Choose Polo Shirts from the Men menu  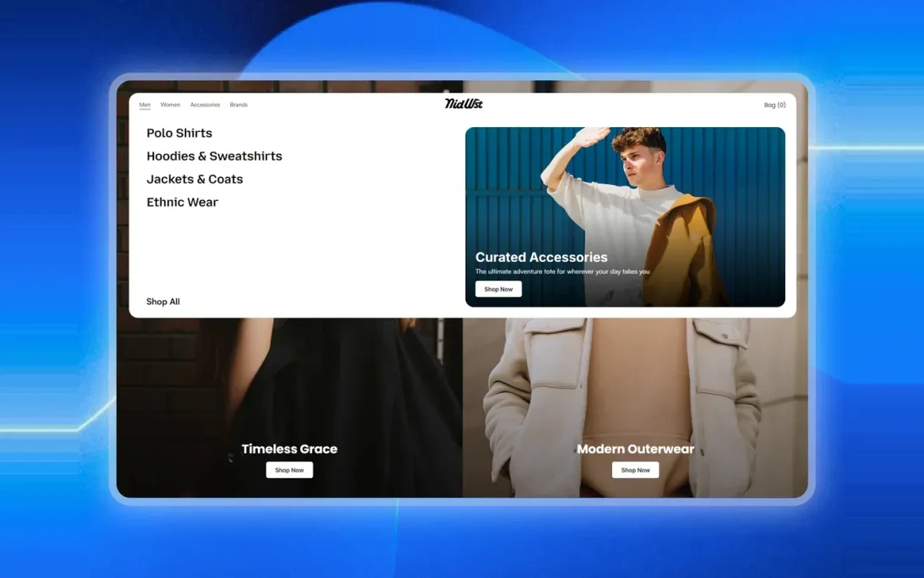(179, 133)
